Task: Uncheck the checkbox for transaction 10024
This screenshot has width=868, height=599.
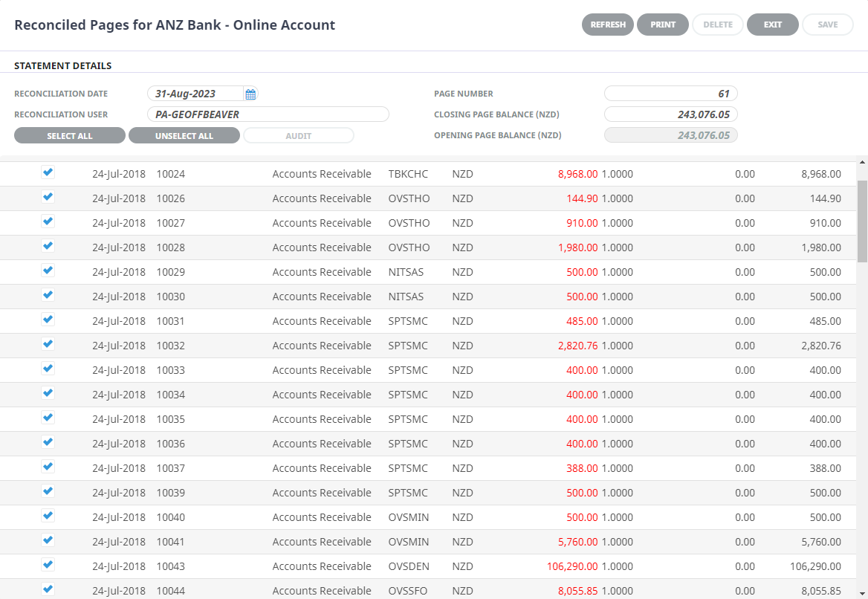Action: point(48,173)
